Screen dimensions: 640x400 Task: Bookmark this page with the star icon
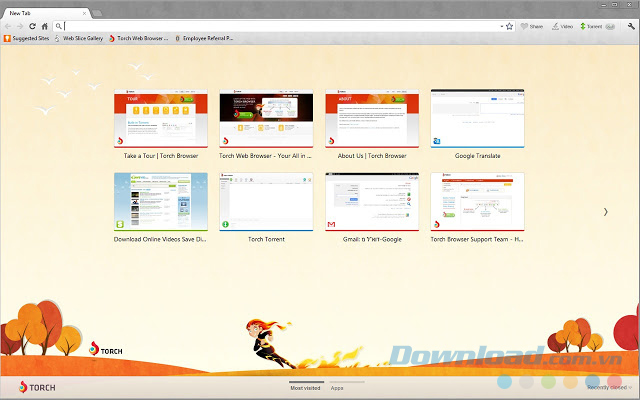509,26
